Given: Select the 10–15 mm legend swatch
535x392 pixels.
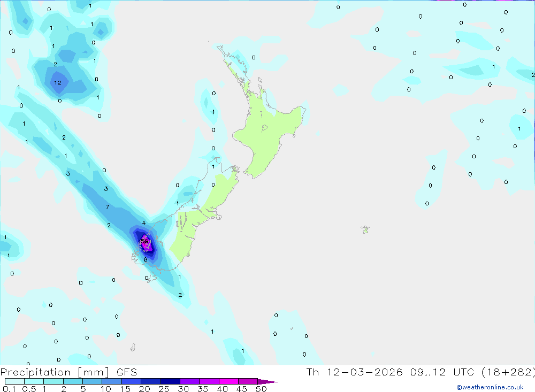Looking at the screenshot, I should tap(111, 382).
